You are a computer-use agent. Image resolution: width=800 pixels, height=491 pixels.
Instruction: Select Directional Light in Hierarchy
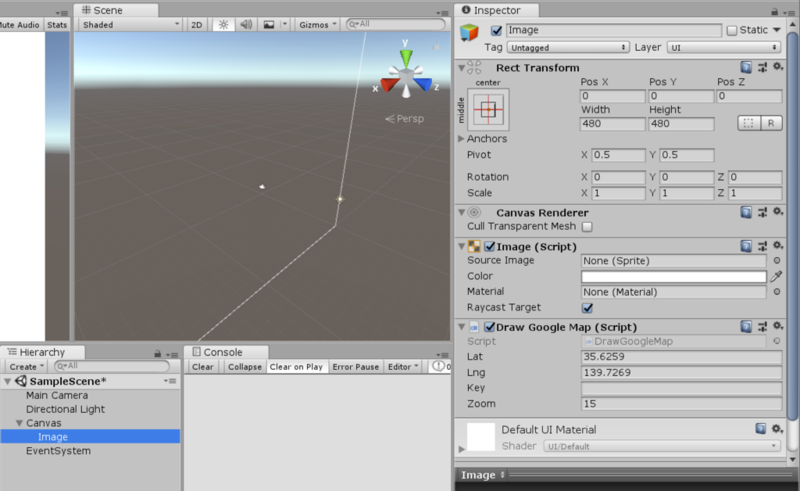[x=65, y=409]
